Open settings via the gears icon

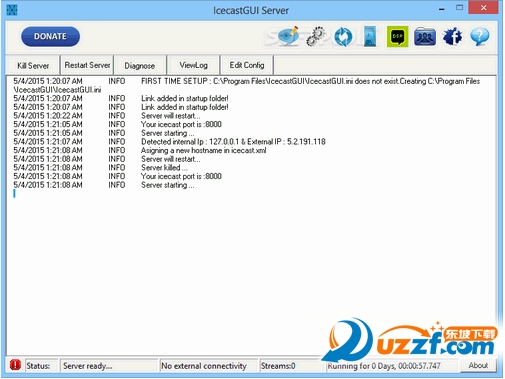[x=315, y=36]
